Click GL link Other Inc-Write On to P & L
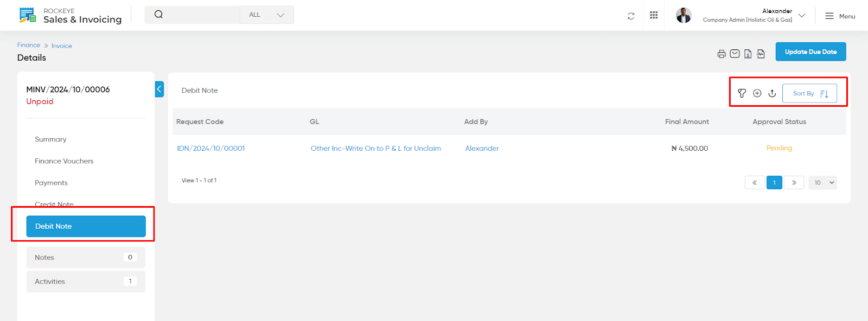The height and width of the screenshot is (321, 868). (x=375, y=148)
